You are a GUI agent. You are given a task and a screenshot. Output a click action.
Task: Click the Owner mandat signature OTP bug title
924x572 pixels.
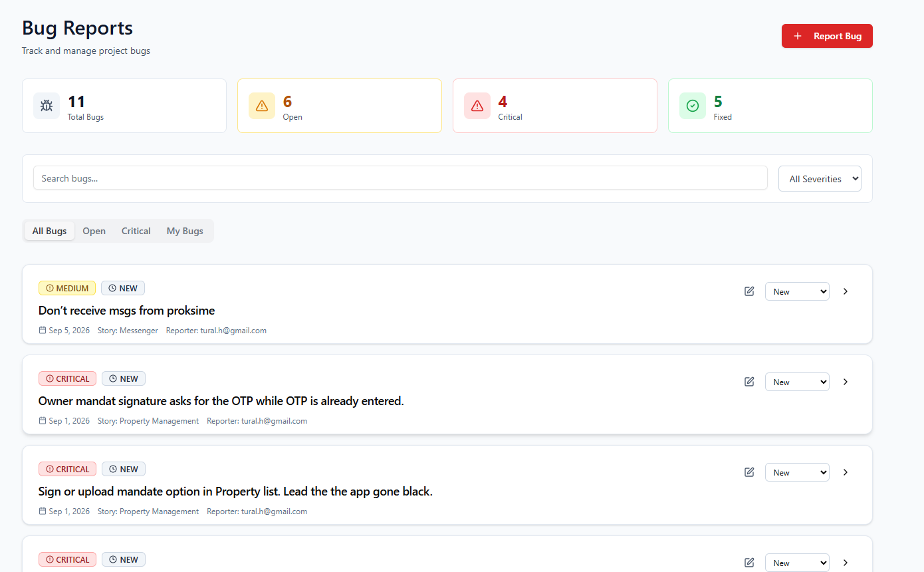click(x=221, y=401)
